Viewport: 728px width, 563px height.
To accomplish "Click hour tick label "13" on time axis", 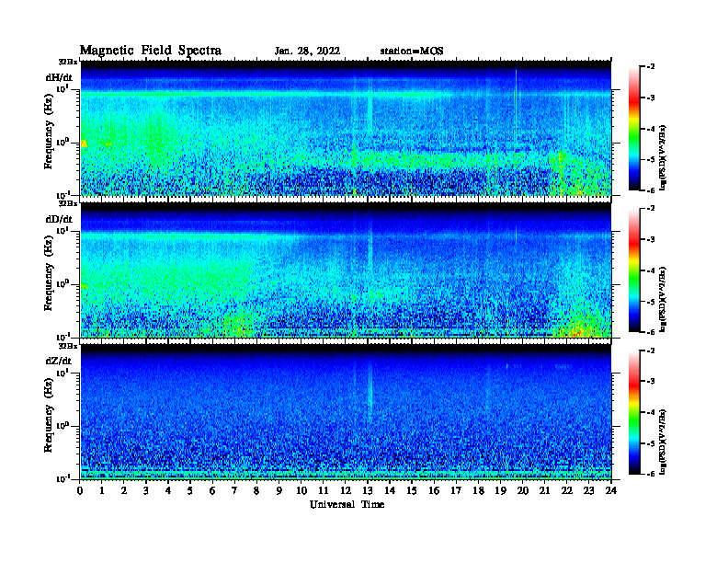I will tap(368, 490).
